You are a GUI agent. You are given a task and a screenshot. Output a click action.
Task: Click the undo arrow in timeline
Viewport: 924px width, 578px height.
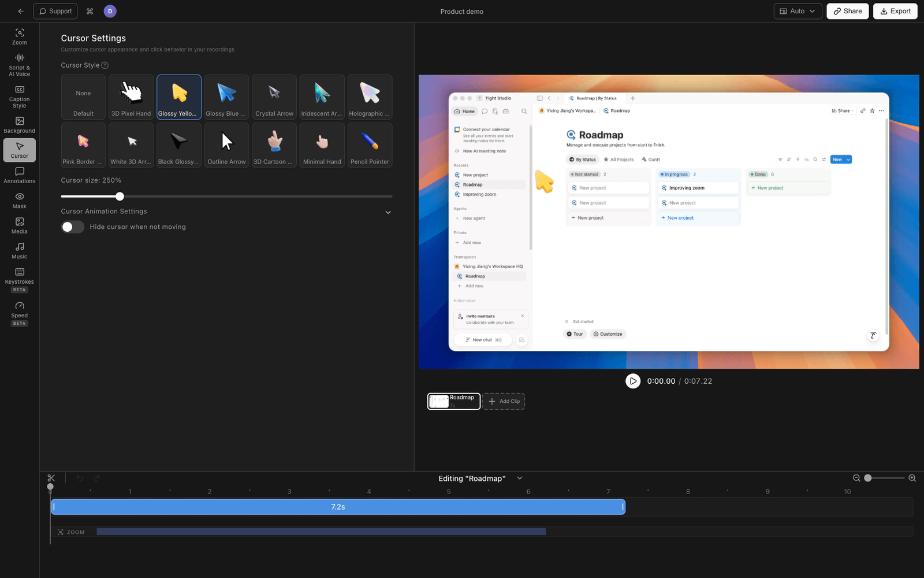[x=80, y=478]
